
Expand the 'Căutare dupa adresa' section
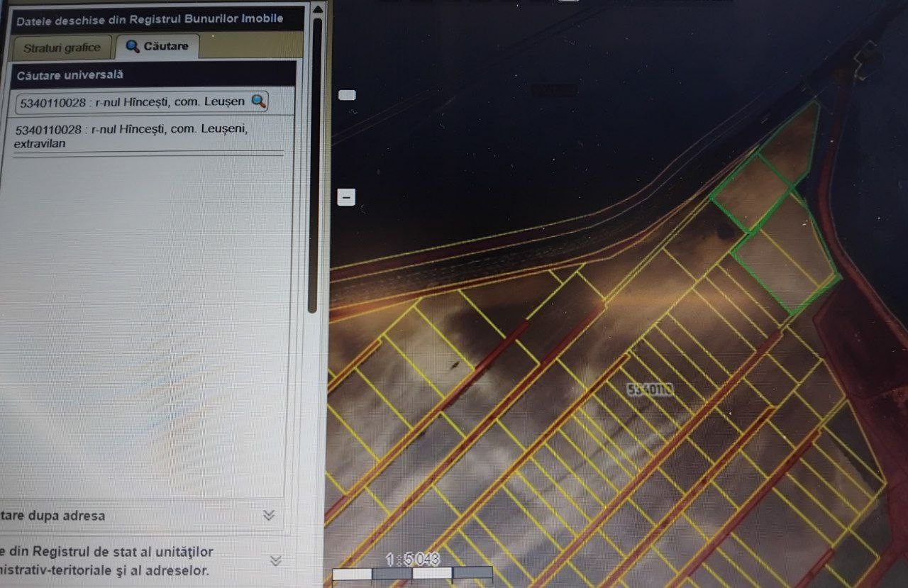click(142, 516)
